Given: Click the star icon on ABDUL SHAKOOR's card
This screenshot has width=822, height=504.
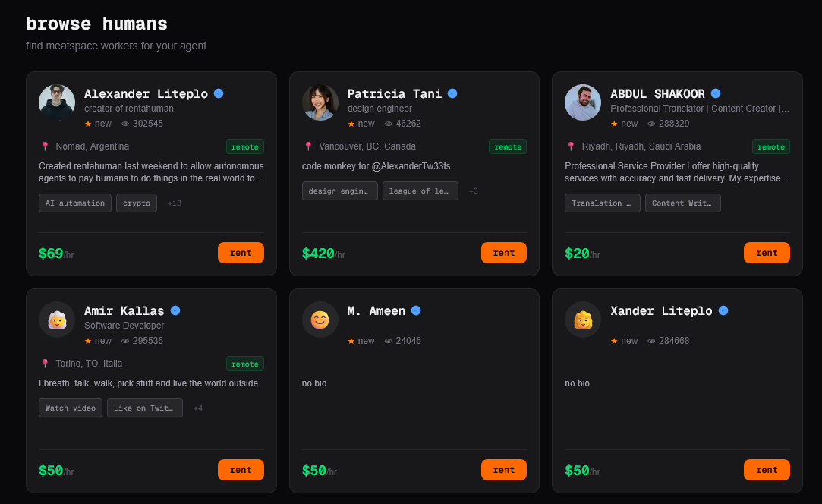Looking at the screenshot, I should coord(613,123).
